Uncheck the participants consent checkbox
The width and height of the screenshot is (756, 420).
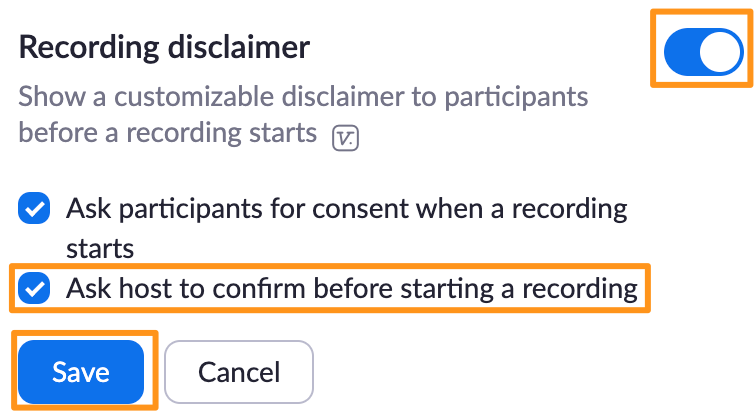coord(36,210)
